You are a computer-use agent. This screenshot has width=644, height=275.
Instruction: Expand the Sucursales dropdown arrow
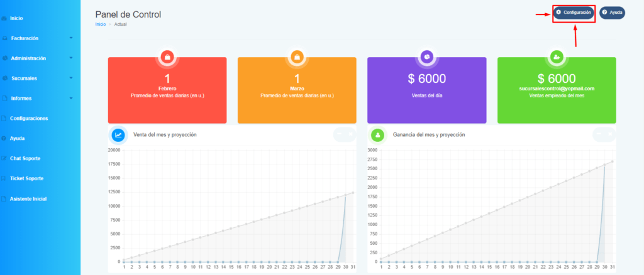pyautogui.click(x=71, y=78)
